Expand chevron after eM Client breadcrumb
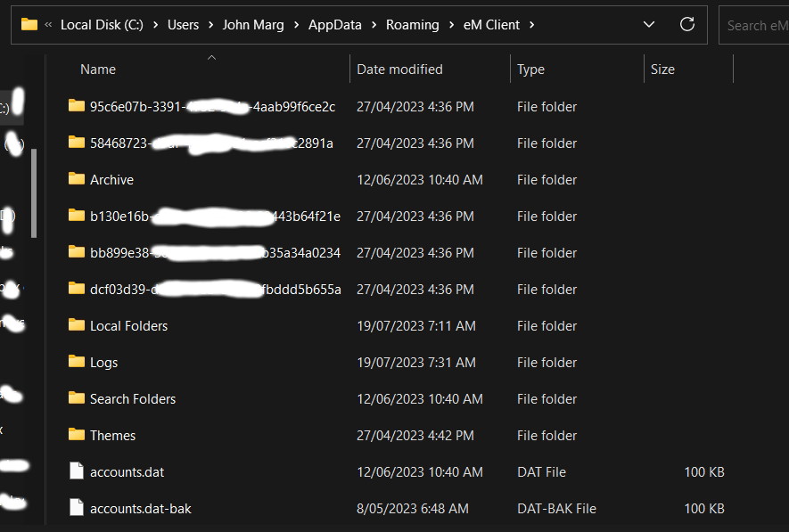 point(532,25)
